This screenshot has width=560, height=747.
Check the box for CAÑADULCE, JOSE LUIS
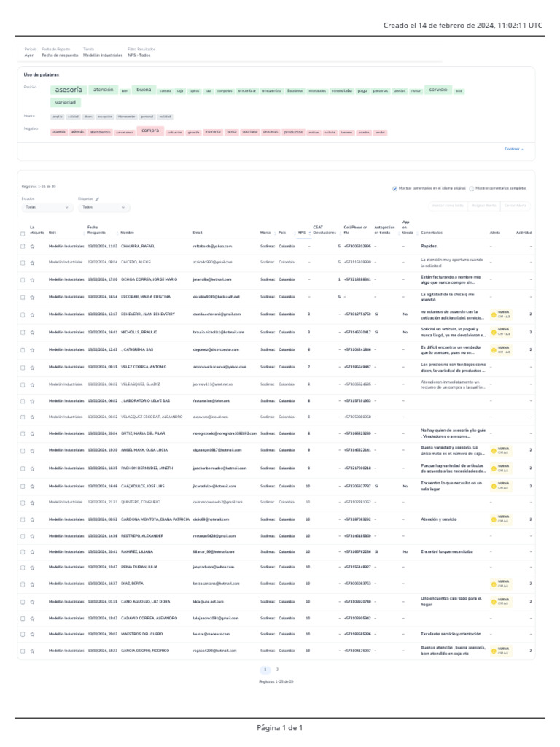(23, 487)
